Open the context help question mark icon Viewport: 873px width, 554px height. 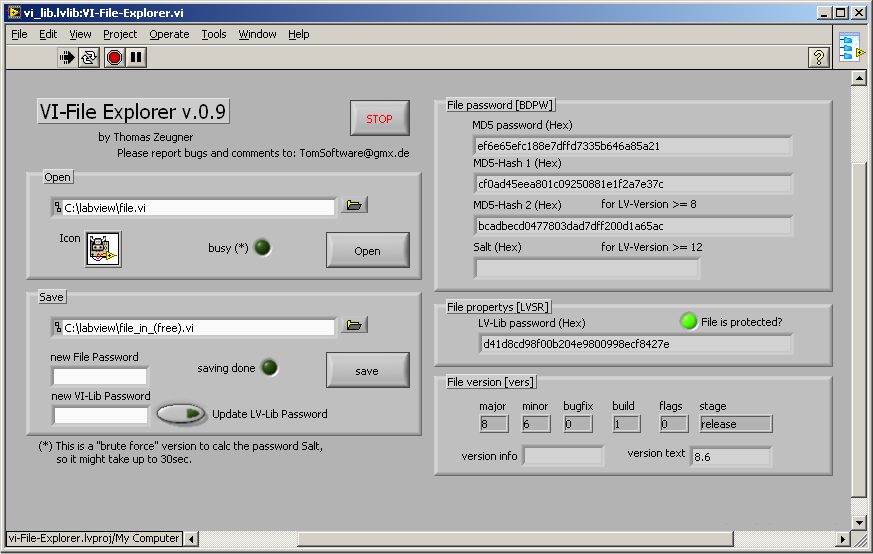pyautogui.click(x=818, y=57)
